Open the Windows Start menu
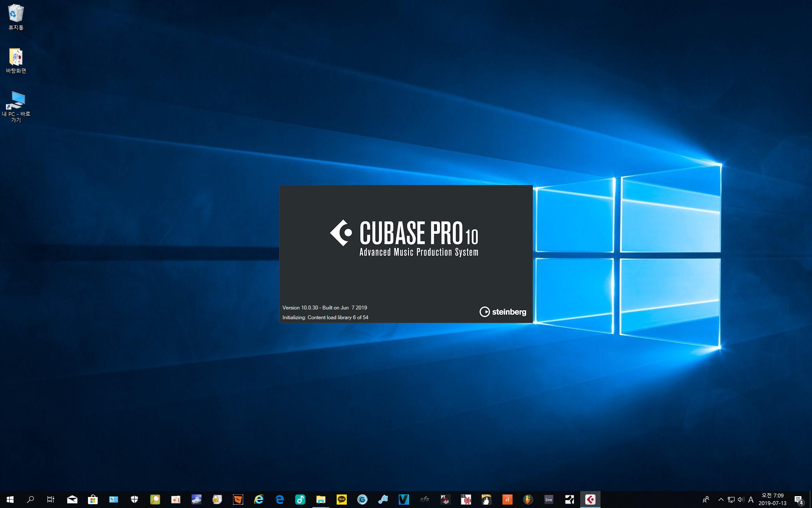The width and height of the screenshot is (812, 508). tap(10, 500)
